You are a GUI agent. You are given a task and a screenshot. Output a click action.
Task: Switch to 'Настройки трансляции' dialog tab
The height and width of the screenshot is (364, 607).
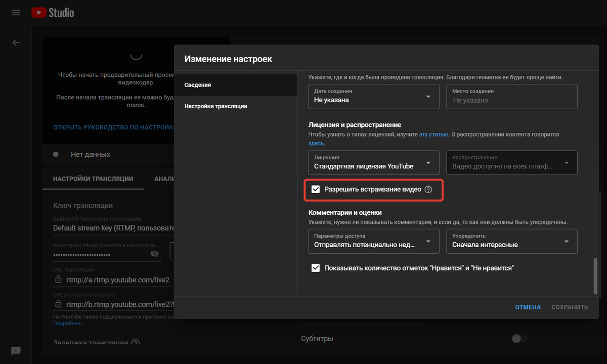(216, 106)
